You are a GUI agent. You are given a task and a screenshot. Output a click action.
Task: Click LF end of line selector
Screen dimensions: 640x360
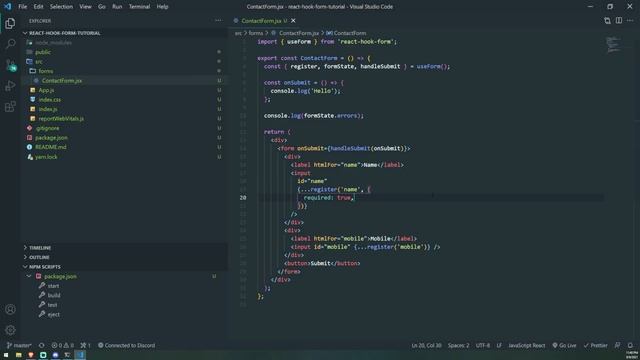coord(499,345)
